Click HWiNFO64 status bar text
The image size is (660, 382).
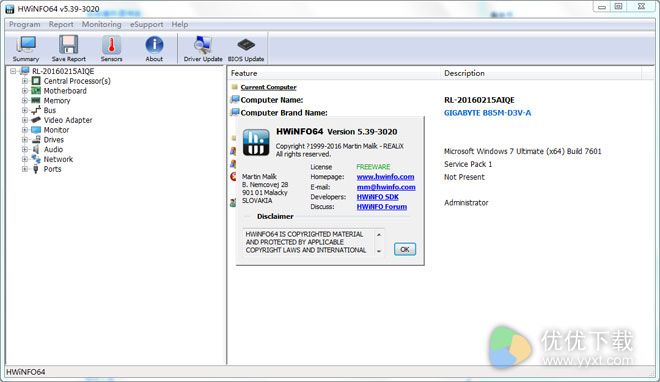pyautogui.click(x=26, y=372)
